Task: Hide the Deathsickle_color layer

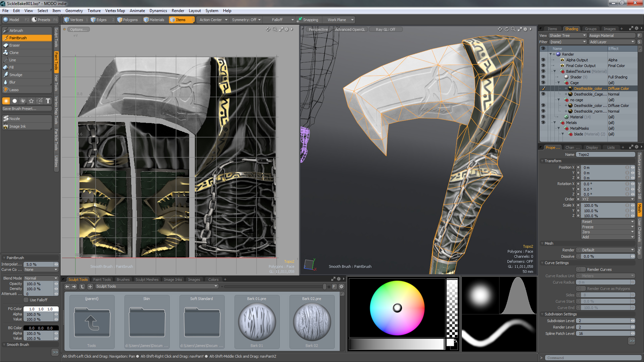Action: (x=543, y=88)
